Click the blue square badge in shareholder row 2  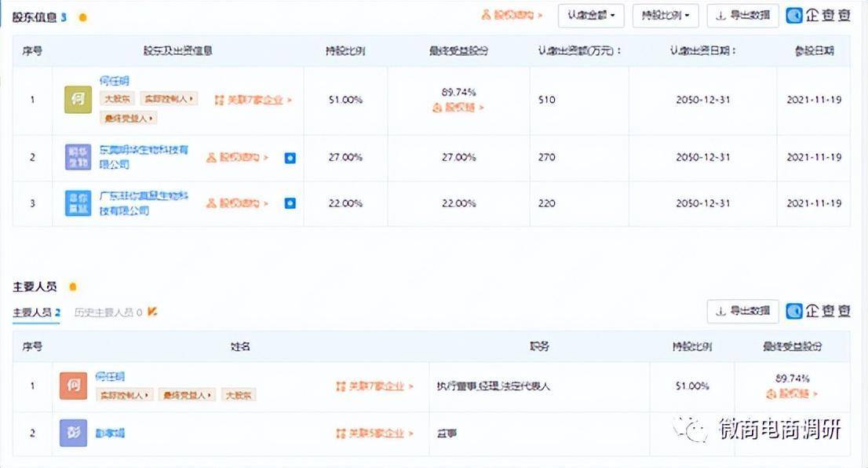[290, 158]
